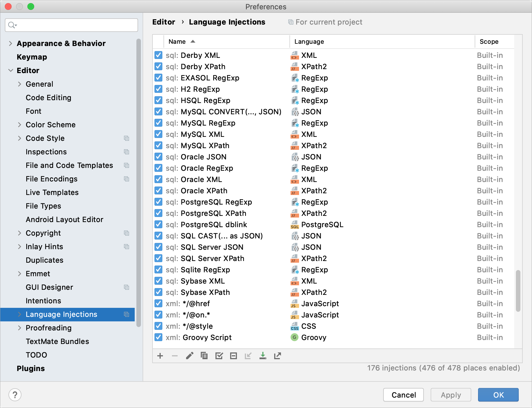Viewport: 532px width, 408px height.
Task: Click the search magnifier icon
Action: pyautogui.click(x=12, y=25)
